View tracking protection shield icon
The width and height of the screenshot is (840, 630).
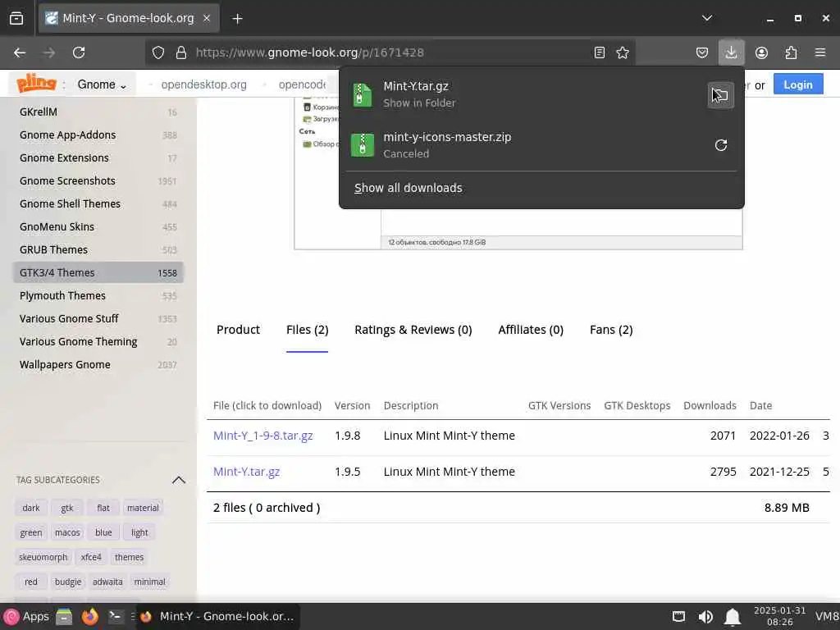click(x=158, y=52)
